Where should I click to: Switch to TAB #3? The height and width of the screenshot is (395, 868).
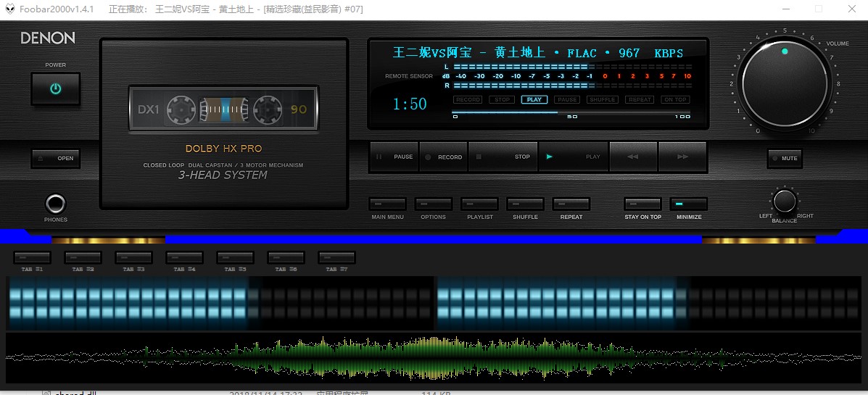pos(134,258)
